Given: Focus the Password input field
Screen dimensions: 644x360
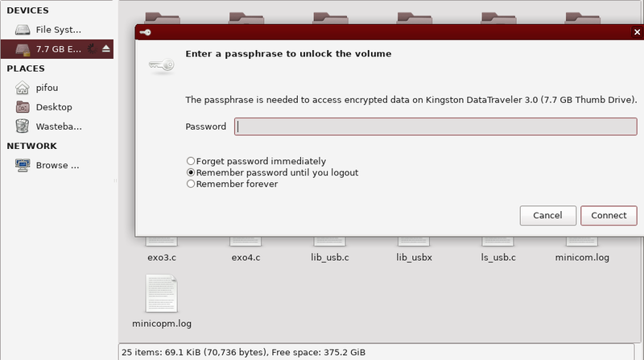Looking at the screenshot, I should tap(436, 126).
